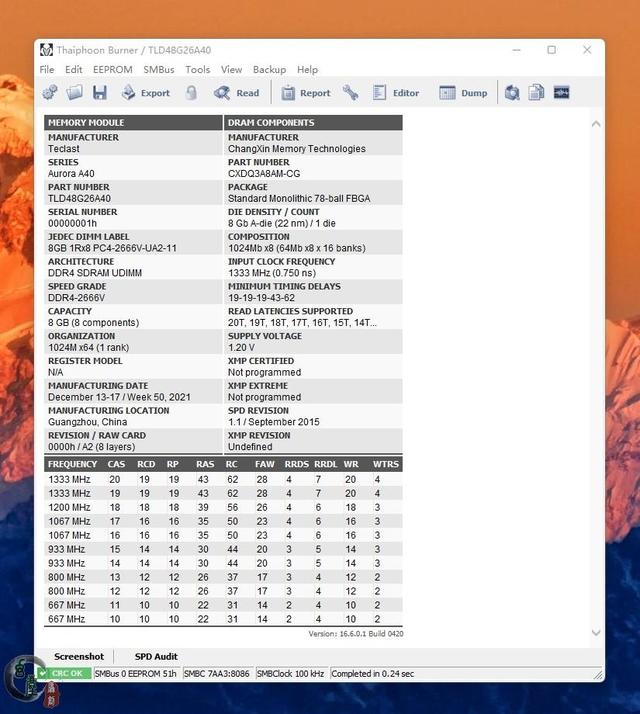Click the Completed in 0.24 sec status text
The width and height of the screenshot is (640, 714).
373,673
